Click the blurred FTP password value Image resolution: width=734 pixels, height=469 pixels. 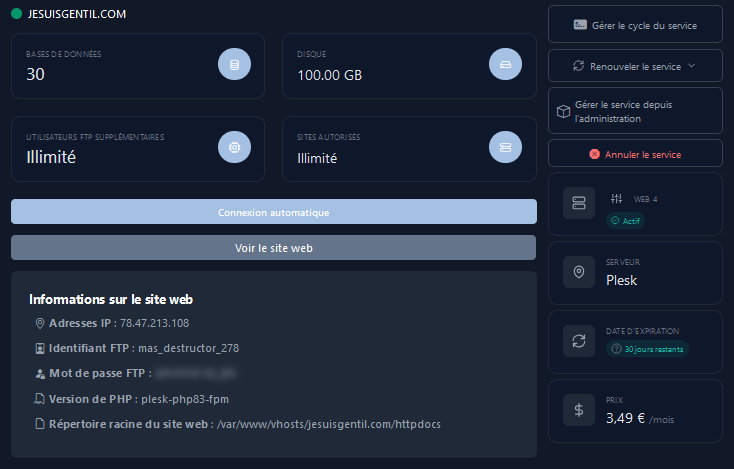pyautogui.click(x=194, y=373)
